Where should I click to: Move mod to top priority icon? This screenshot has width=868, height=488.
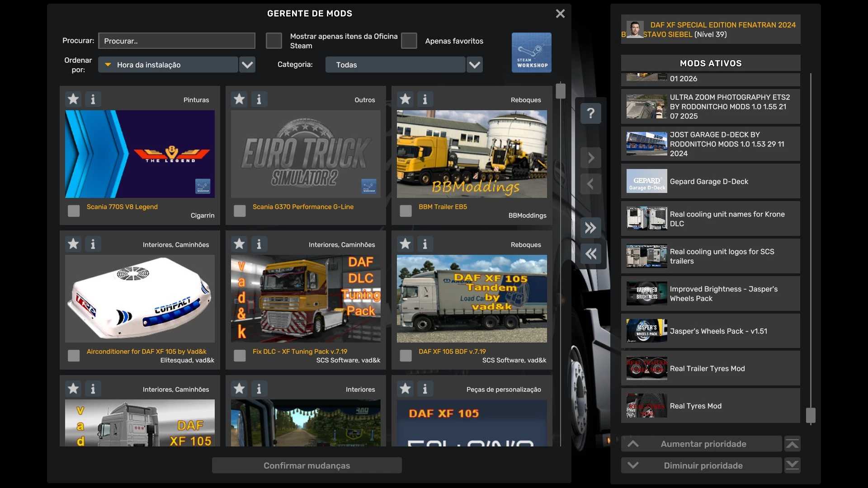coord(792,444)
